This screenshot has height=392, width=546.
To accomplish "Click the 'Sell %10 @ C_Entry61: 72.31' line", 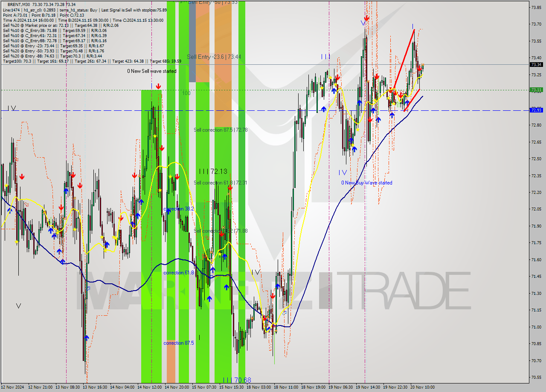I will pyautogui.click(x=55, y=35).
